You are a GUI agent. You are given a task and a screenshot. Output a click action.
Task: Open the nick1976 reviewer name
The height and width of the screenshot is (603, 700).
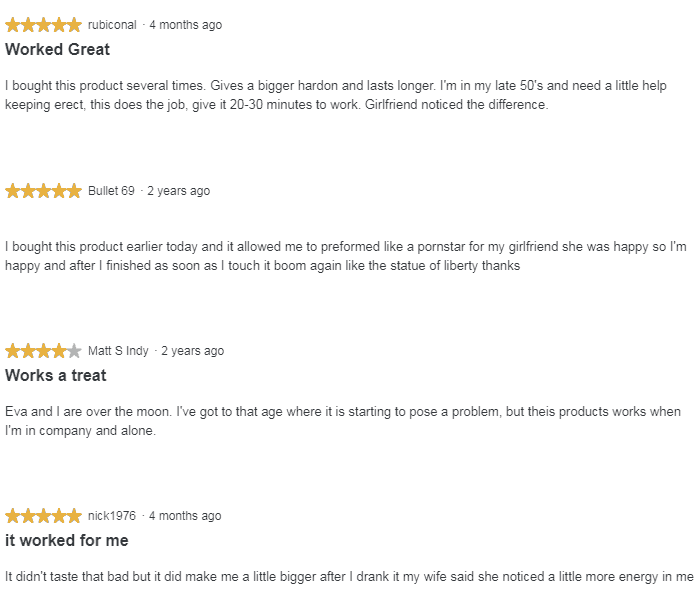pyautogui.click(x=112, y=516)
